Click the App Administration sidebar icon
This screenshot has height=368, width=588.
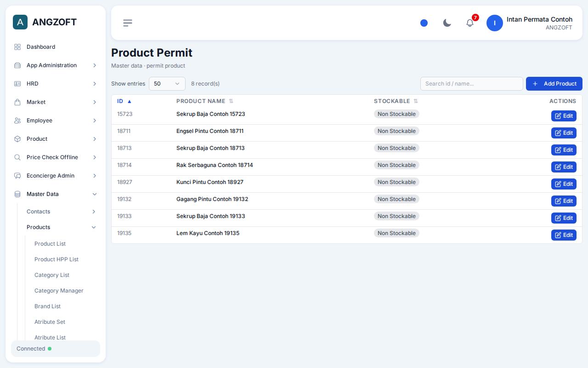pos(17,65)
